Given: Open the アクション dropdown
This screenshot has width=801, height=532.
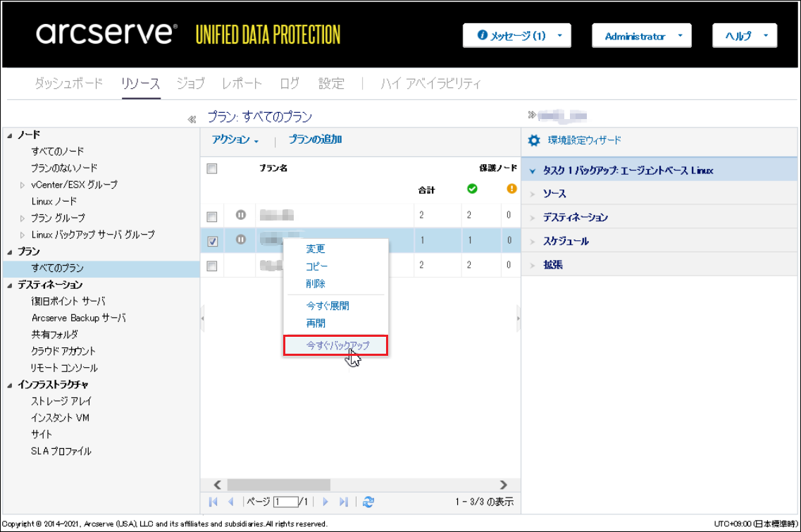Looking at the screenshot, I should click(x=235, y=140).
